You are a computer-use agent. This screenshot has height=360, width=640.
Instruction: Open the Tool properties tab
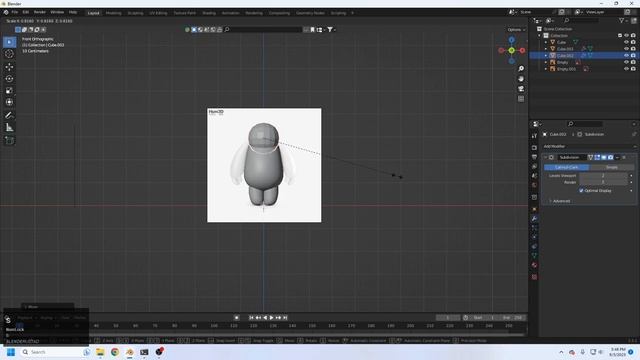(x=534, y=136)
